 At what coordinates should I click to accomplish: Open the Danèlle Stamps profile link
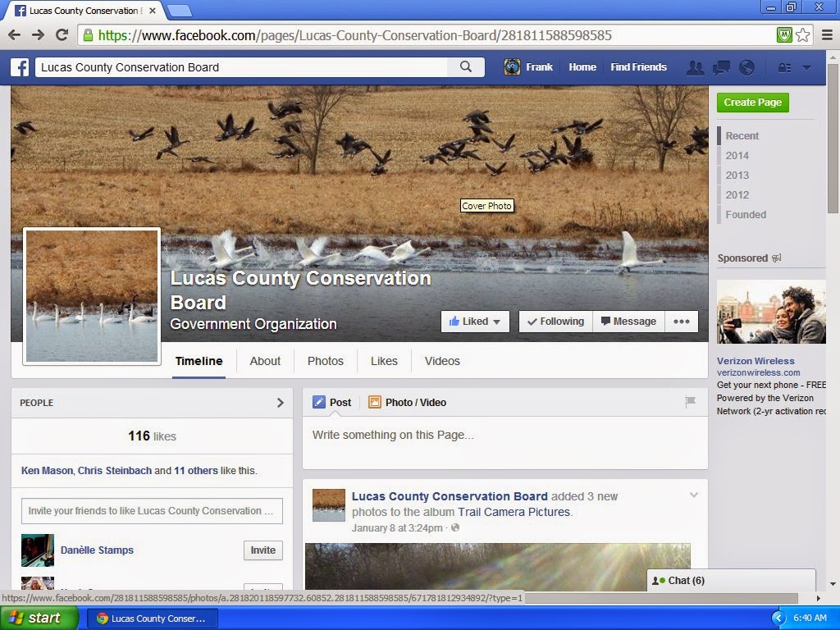[x=97, y=550]
